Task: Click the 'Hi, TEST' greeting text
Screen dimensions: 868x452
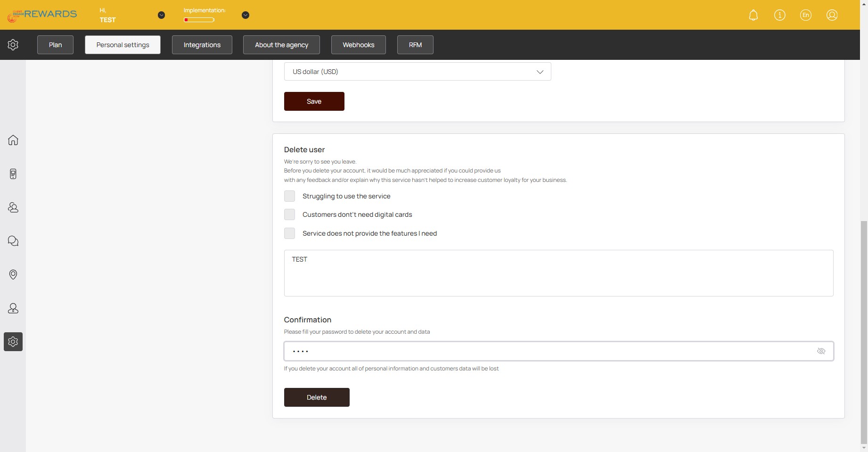Action: (107, 15)
